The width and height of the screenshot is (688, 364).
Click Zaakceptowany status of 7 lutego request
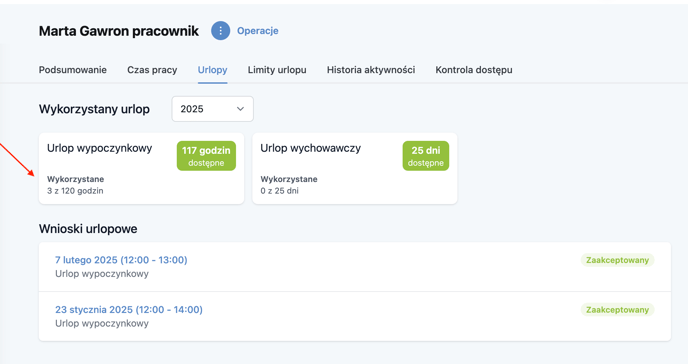(x=617, y=260)
